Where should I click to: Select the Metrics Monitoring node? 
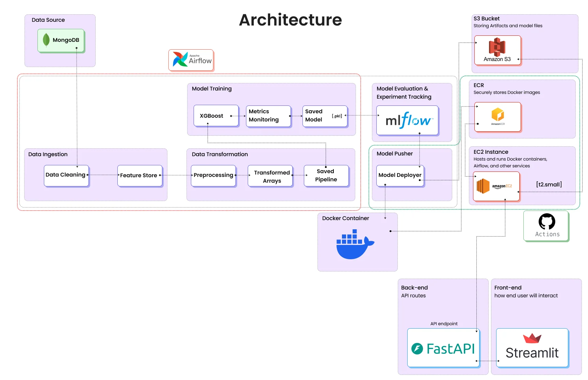[268, 116]
